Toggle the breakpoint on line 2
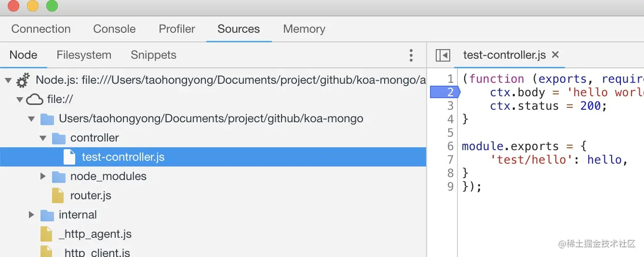The height and width of the screenshot is (257, 644). click(444, 92)
